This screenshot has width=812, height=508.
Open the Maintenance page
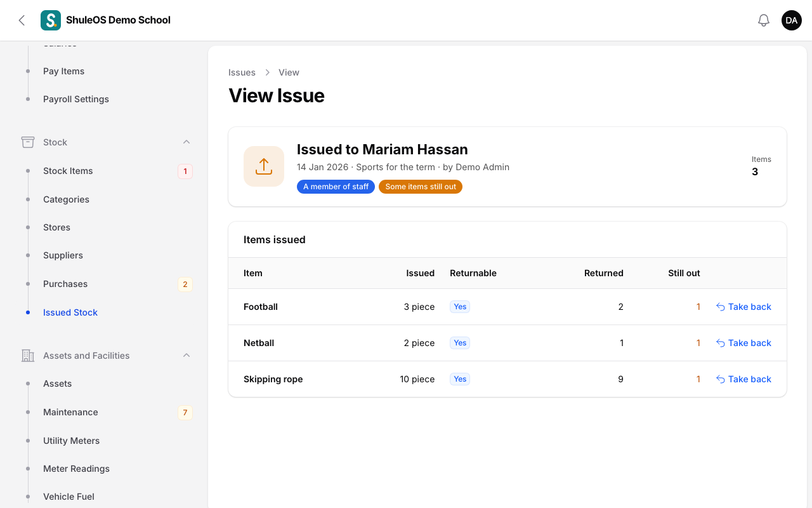pos(70,412)
